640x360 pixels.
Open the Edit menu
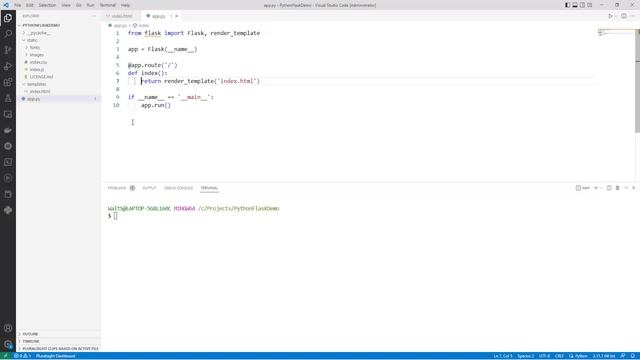click(x=30, y=5)
